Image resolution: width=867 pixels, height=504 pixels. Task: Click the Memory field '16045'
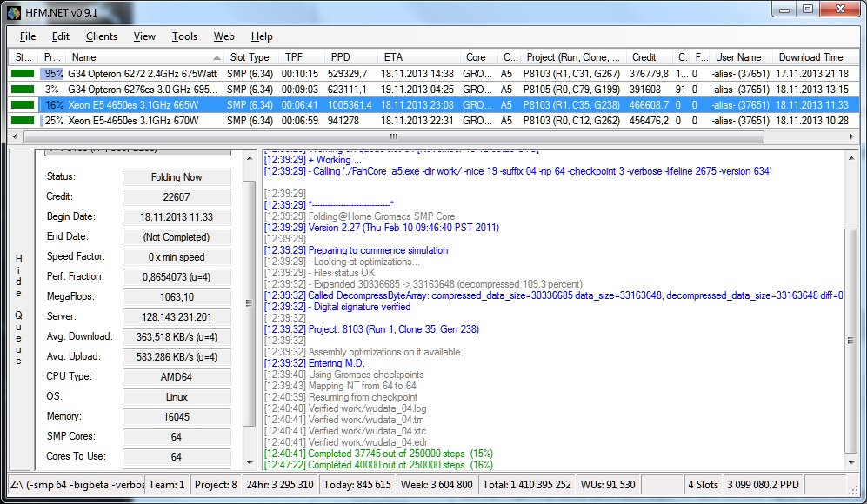(177, 417)
